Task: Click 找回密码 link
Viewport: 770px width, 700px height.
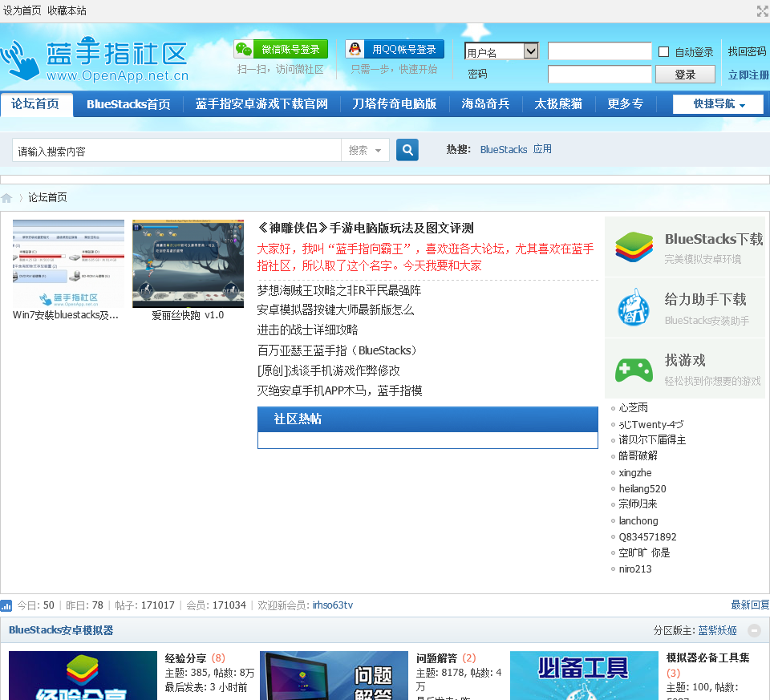Action: 747,51
